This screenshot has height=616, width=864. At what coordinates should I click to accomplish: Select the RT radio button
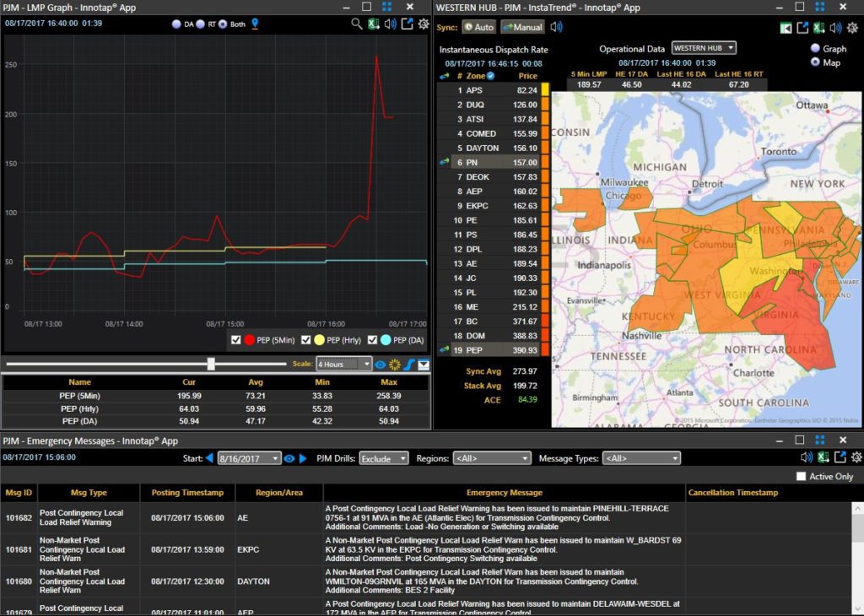(200, 24)
